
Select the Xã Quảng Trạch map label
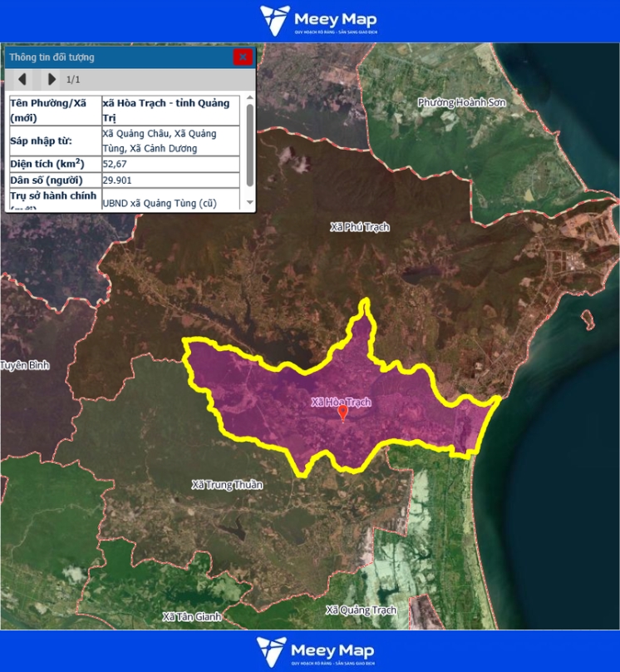pyautogui.click(x=362, y=610)
